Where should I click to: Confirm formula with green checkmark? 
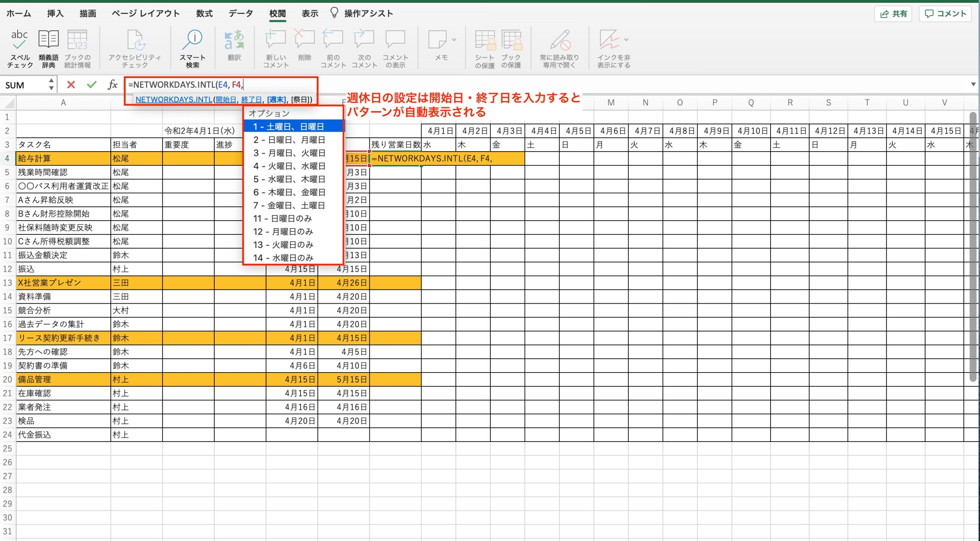click(x=91, y=85)
